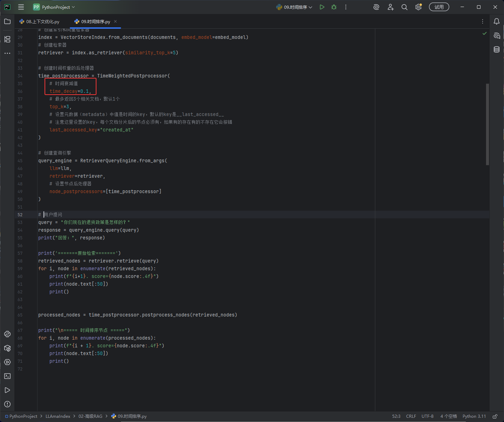Open indent setting 4 个空格
Viewport: 504px width, 422px height.
coord(449,416)
